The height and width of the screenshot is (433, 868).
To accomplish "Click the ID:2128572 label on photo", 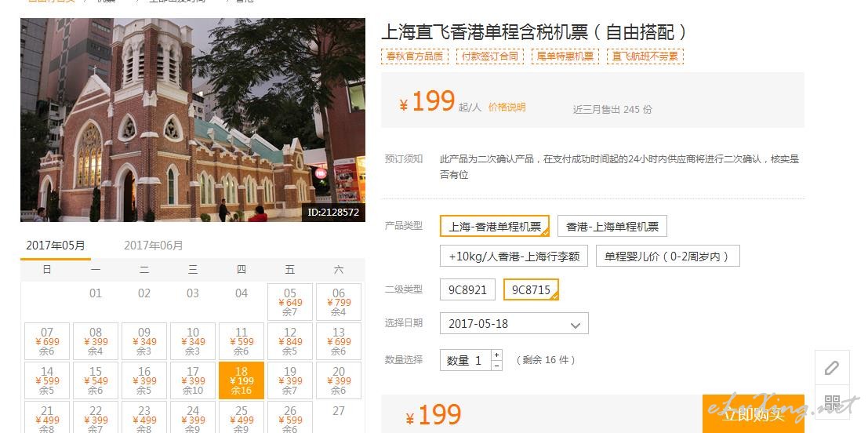I will 333,212.
